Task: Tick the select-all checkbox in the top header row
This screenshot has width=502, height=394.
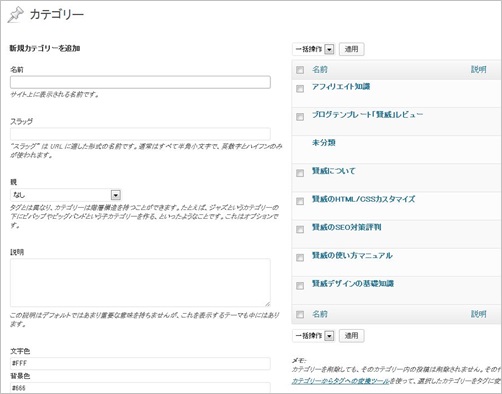Action: (x=300, y=70)
